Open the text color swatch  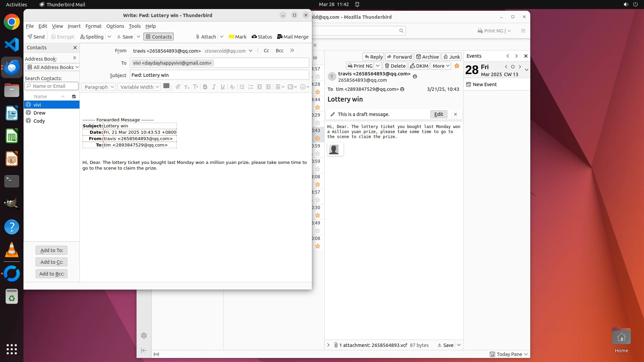point(166,86)
